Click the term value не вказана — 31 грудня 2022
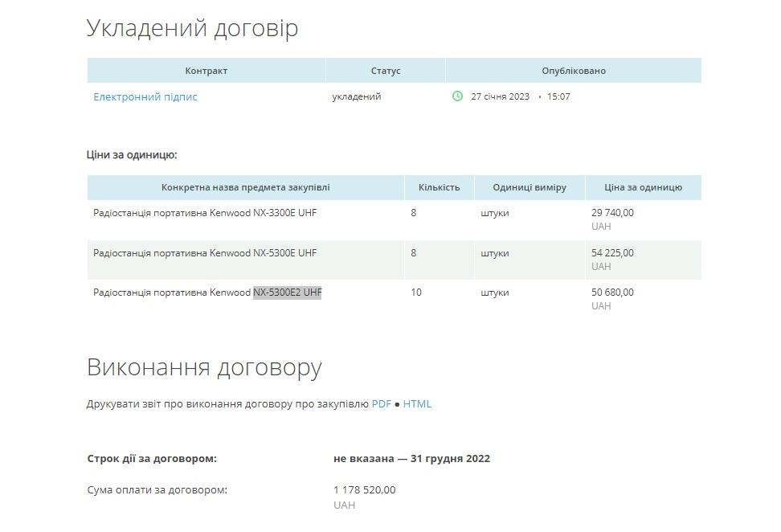781x532 pixels. click(x=412, y=458)
